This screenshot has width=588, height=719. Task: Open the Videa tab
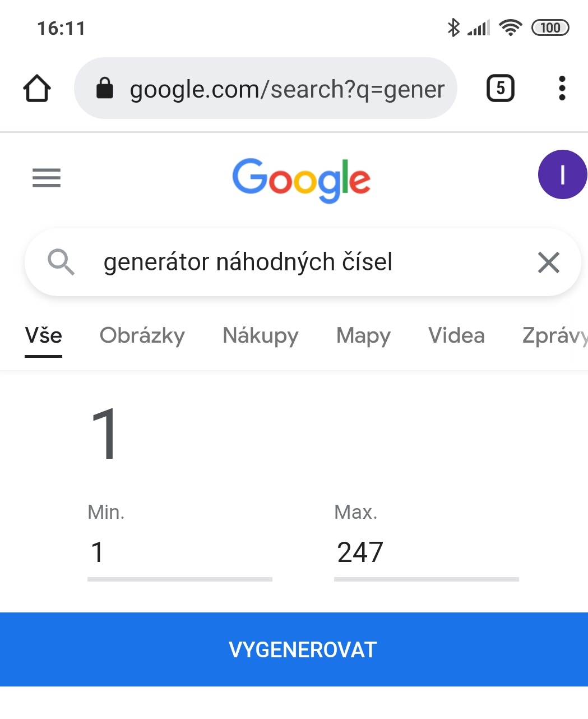(456, 336)
